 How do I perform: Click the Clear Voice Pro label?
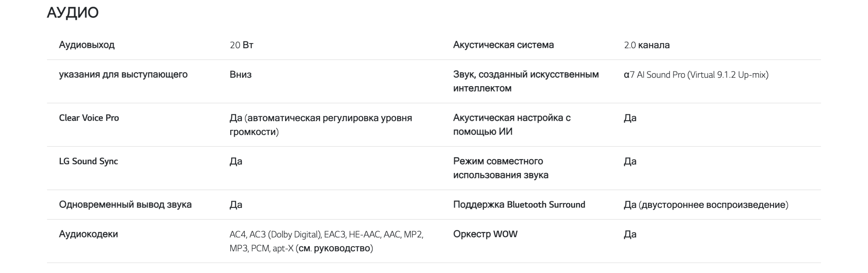tap(89, 118)
